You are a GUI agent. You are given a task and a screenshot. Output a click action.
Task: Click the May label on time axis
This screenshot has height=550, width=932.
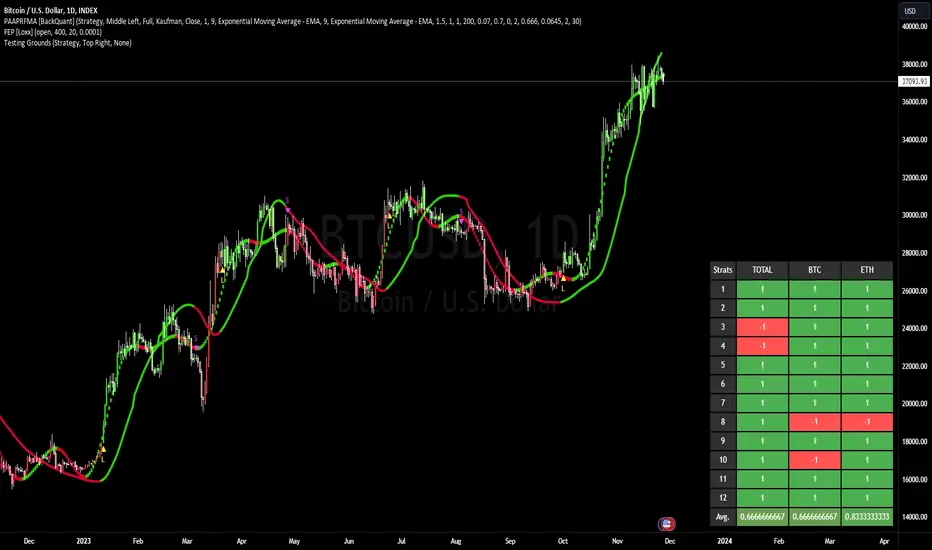[x=294, y=541]
